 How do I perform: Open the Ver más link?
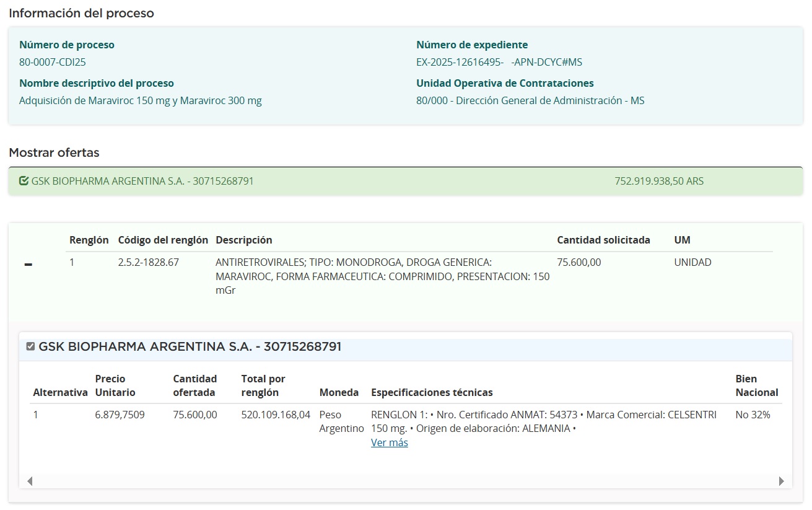pyautogui.click(x=389, y=442)
